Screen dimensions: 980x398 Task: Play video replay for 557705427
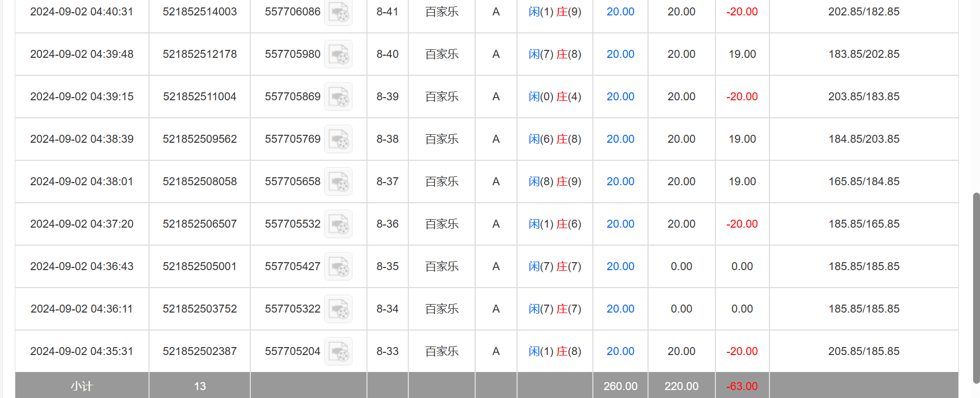[x=338, y=266]
